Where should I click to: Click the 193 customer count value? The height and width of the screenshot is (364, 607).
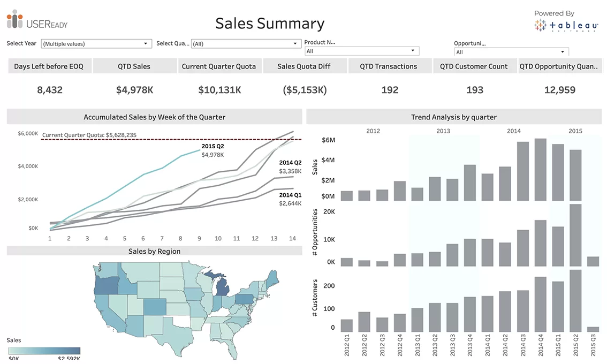click(475, 90)
